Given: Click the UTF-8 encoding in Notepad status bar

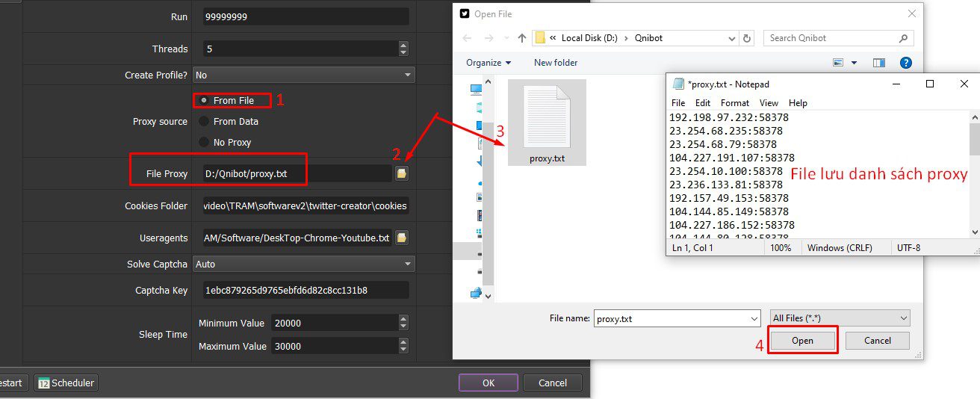Looking at the screenshot, I should pyautogui.click(x=908, y=247).
